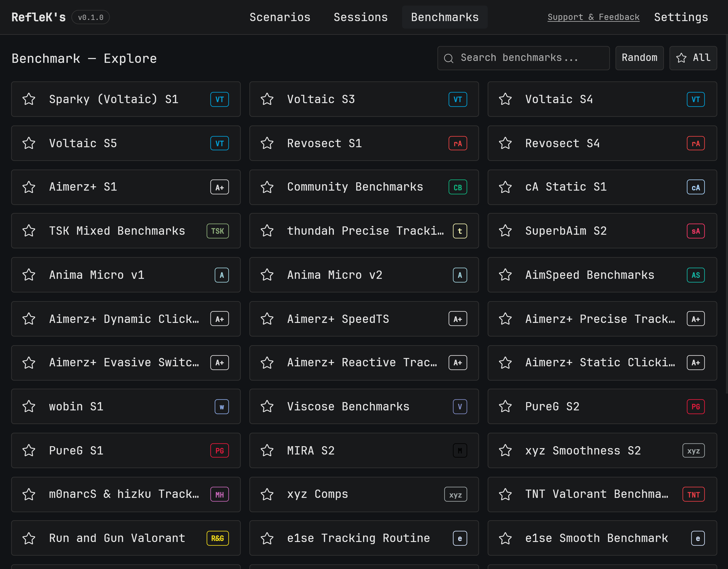Open the Support & Feedback link
The image size is (728, 569).
click(593, 17)
